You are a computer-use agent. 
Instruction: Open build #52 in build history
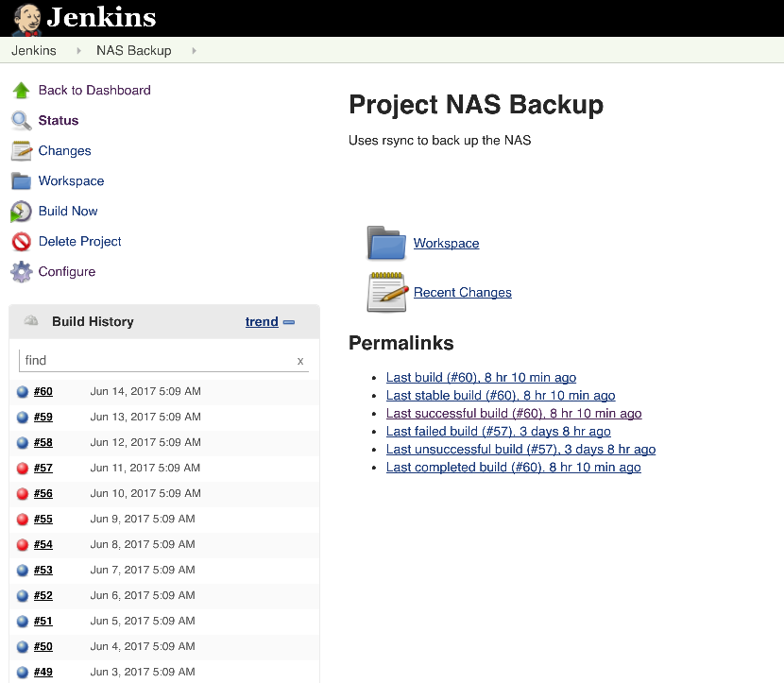[43, 595]
